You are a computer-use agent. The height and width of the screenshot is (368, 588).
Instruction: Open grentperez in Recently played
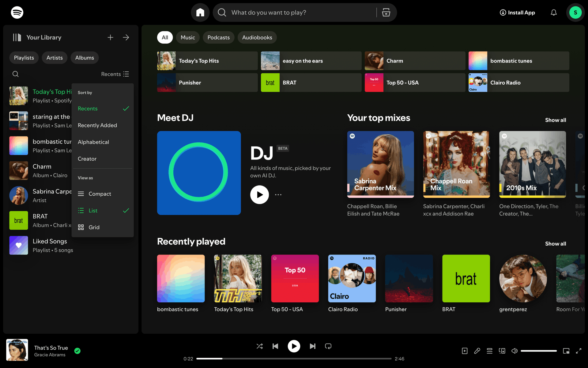click(523, 284)
